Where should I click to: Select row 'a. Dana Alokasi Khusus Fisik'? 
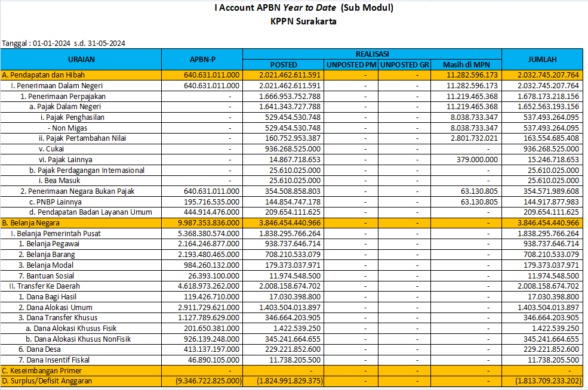coord(292,328)
